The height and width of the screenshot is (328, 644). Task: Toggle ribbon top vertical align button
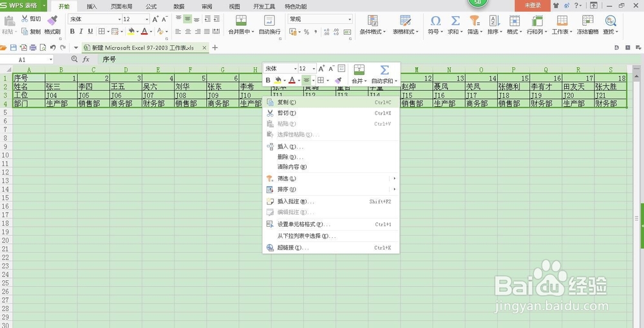[178, 19]
